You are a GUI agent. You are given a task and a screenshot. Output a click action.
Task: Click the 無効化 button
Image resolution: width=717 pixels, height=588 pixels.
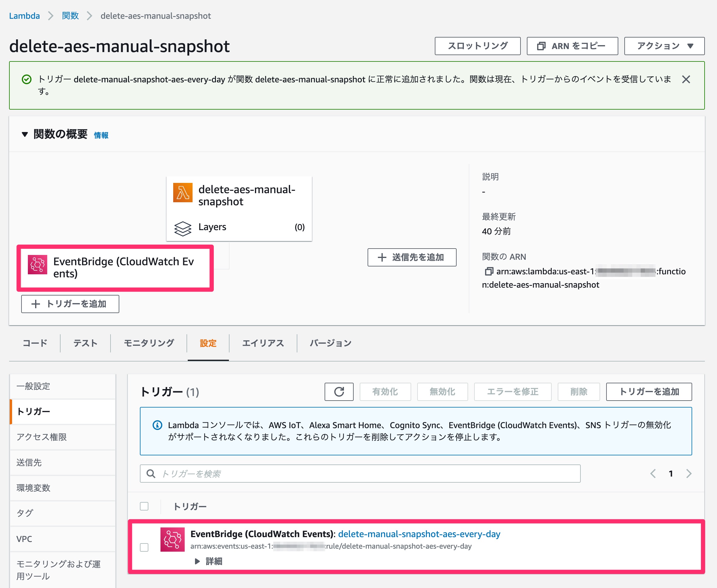coord(442,392)
